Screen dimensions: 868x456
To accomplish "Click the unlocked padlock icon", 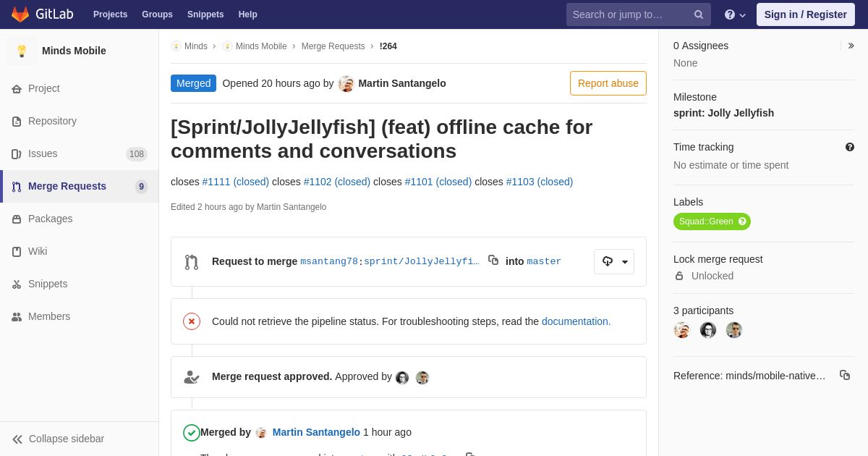I will [679, 276].
